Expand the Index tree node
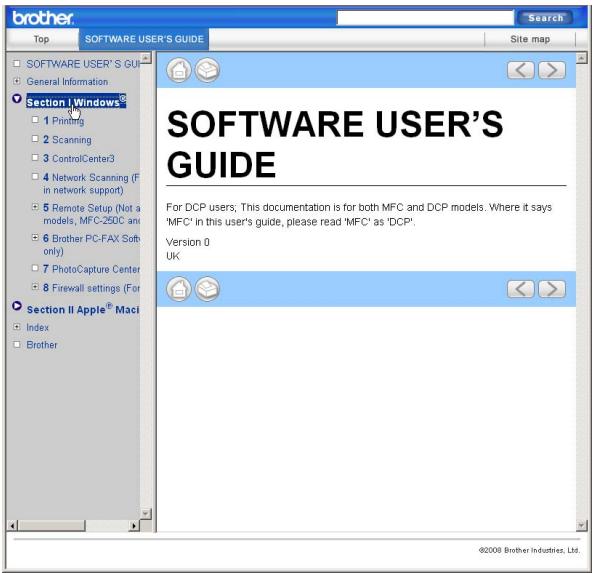Image resolution: width=596 pixels, height=573 pixels. click(x=17, y=327)
